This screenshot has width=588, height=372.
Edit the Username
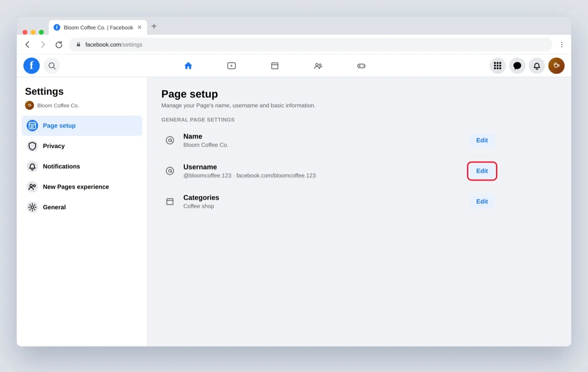point(482,171)
